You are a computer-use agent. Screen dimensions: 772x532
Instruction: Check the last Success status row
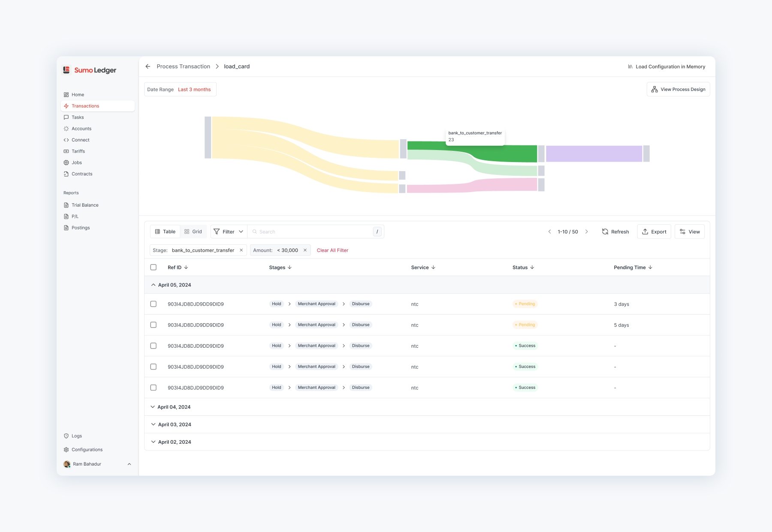pos(154,388)
